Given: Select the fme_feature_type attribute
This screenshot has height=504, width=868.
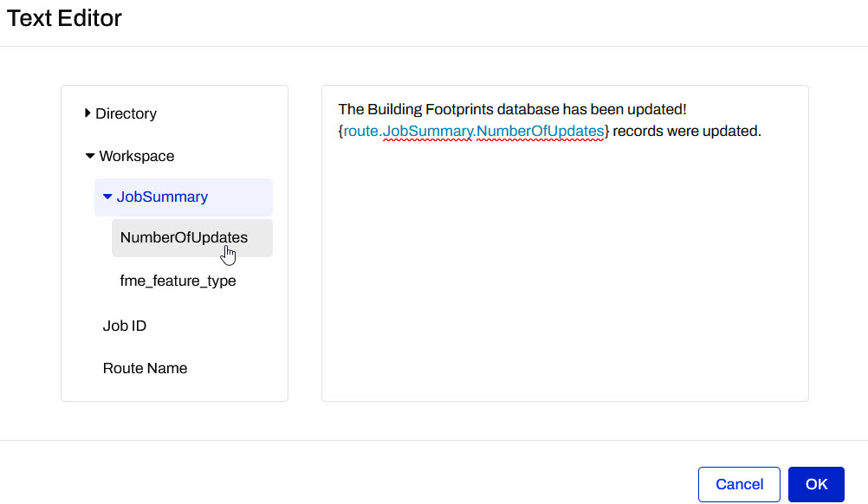Looking at the screenshot, I should tap(178, 280).
